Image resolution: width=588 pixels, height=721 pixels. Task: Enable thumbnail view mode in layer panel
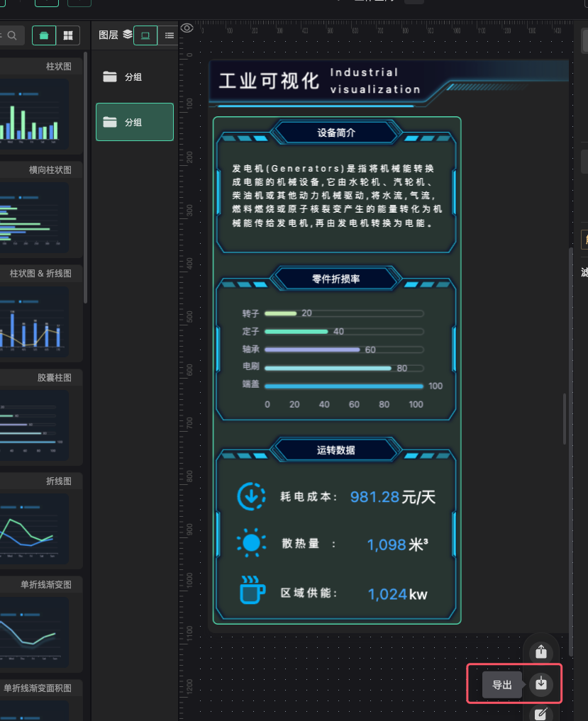(145, 35)
